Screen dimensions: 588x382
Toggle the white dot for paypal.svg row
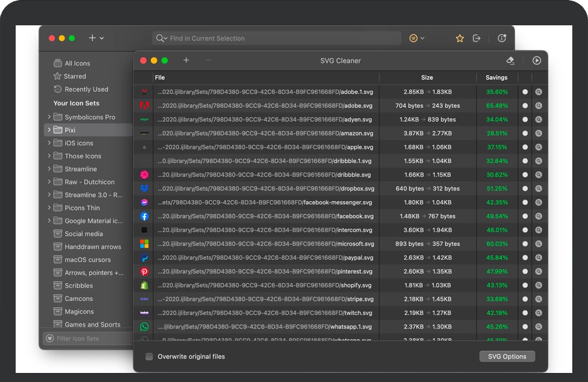(x=525, y=258)
